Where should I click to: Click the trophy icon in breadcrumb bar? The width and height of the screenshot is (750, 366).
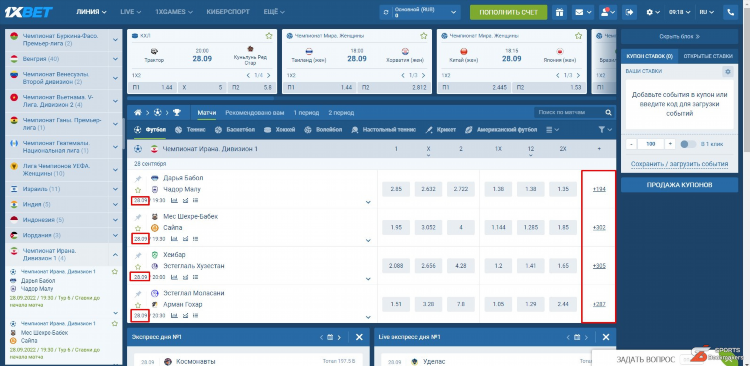tap(177, 113)
